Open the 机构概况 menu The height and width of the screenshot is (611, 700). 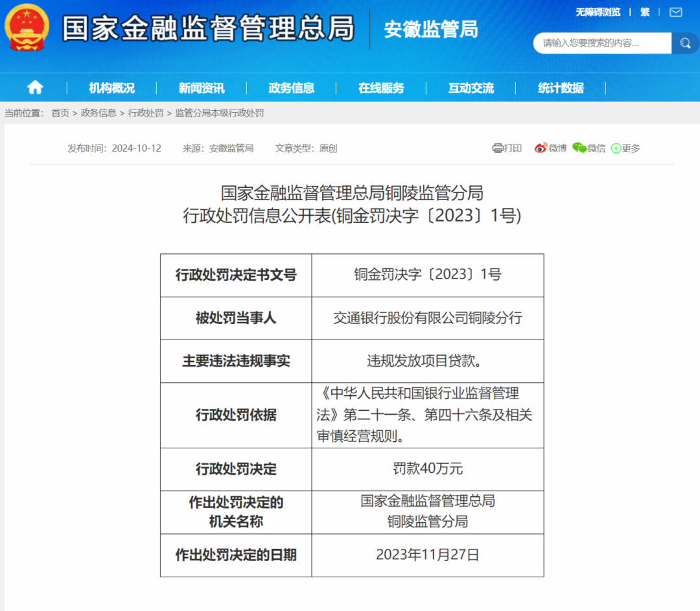[111, 88]
